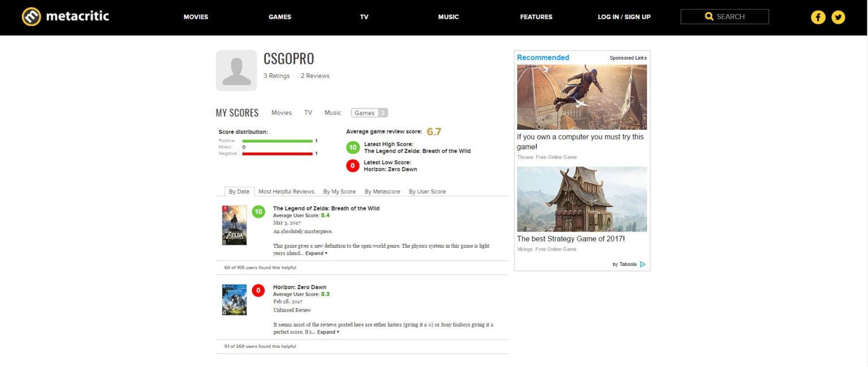Click the Taboola arrow icon
The width and height of the screenshot is (868, 367).
[643, 264]
